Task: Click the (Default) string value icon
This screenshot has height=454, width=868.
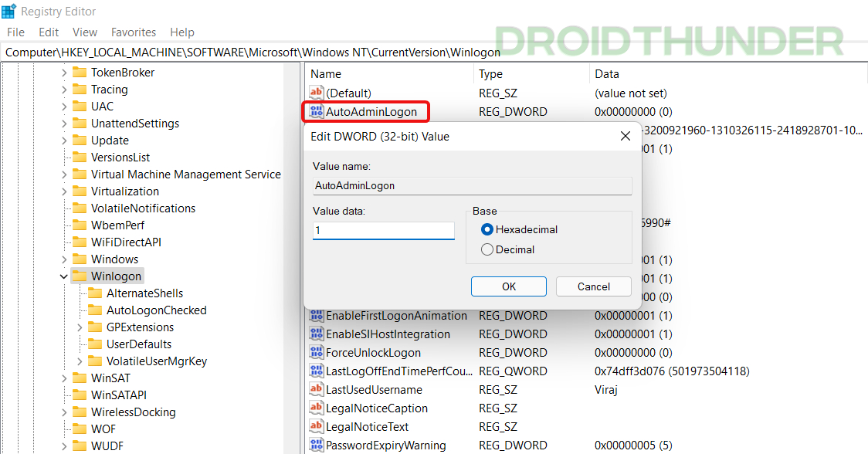Action: (316, 93)
